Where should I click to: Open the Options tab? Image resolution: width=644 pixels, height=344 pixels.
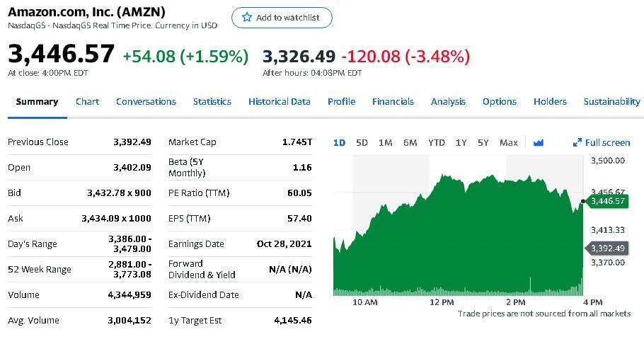coord(499,101)
